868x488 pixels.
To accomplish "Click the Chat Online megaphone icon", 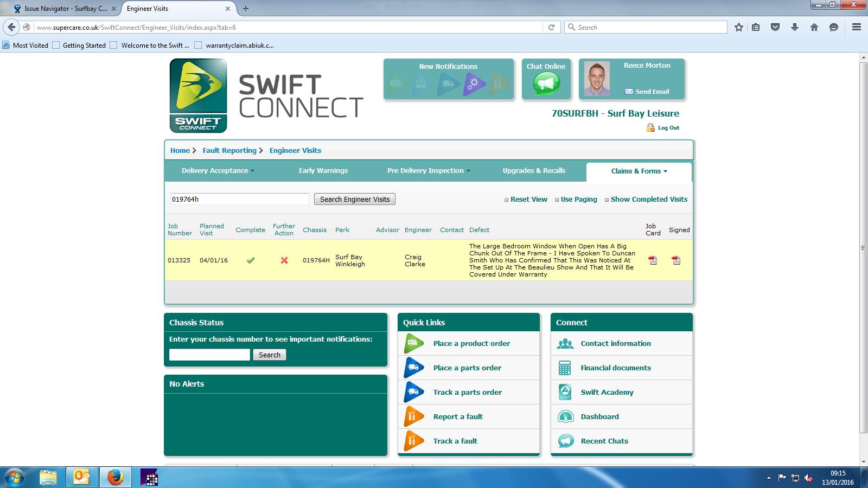I will point(546,84).
